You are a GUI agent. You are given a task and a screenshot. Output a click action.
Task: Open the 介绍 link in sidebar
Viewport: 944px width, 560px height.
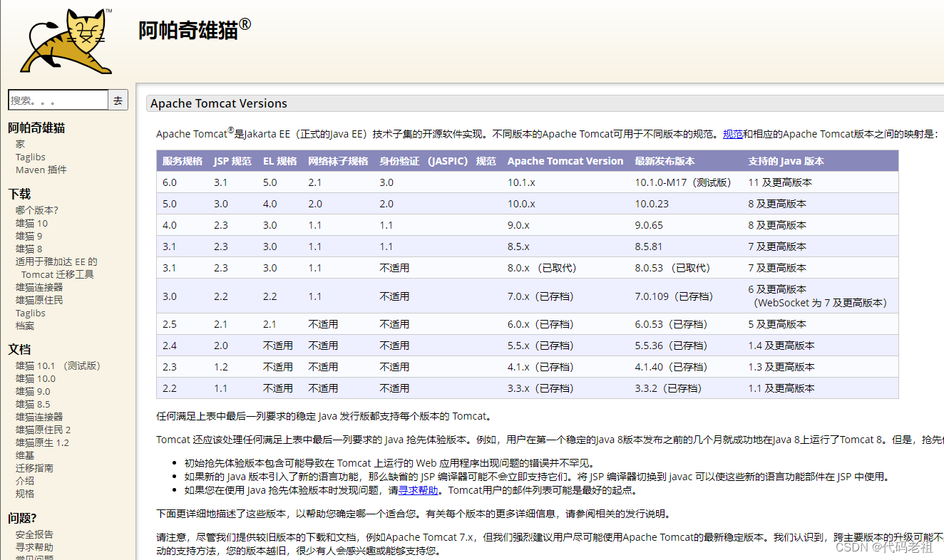[x=25, y=481]
